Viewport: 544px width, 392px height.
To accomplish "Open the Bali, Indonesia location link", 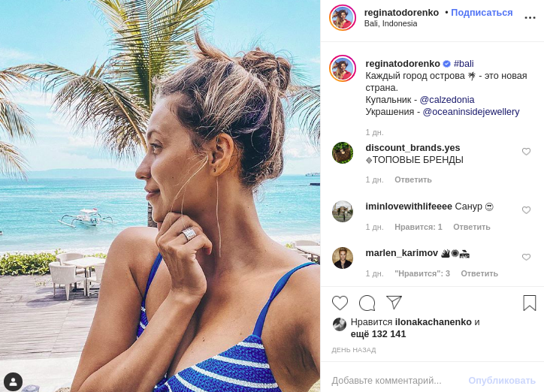I will [391, 24].
